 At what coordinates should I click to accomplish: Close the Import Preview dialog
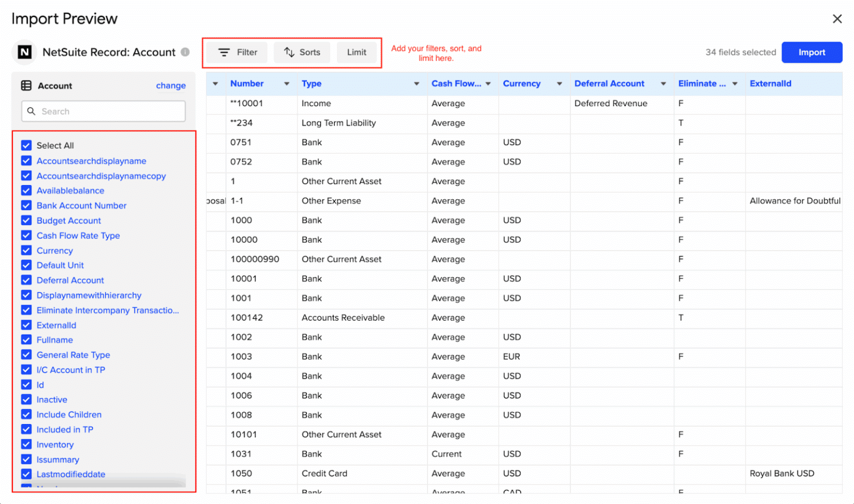pyautogui.click(x=838, y=18)
